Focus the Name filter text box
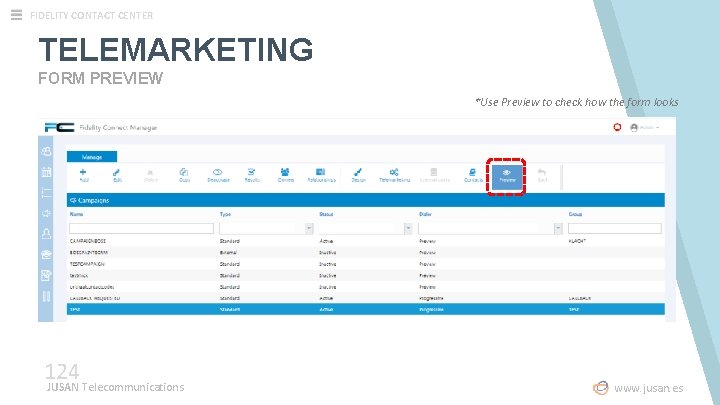The width and height of the screenshot is (720, 405). click(x=141, y=228)
